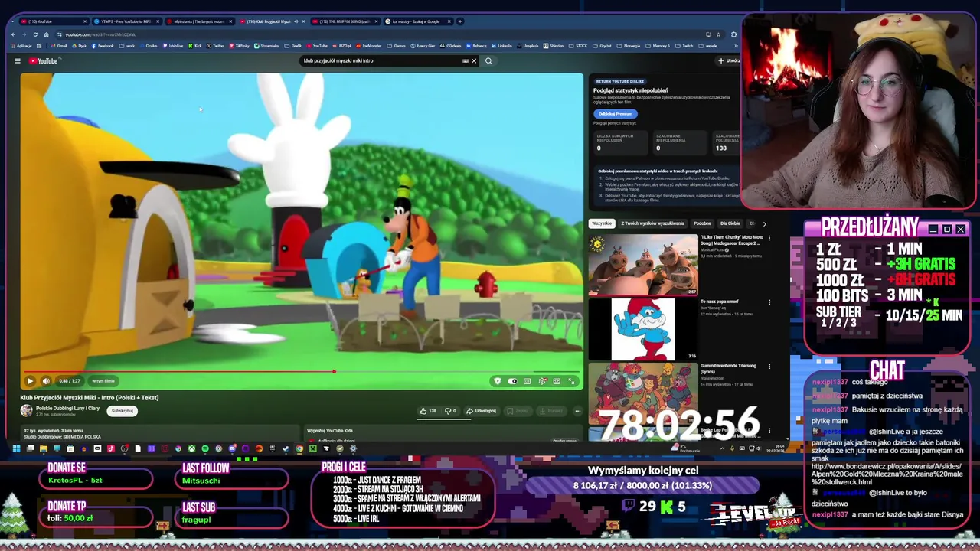
Task: Go to the YouTube home logo
Action: click(44, 61)
